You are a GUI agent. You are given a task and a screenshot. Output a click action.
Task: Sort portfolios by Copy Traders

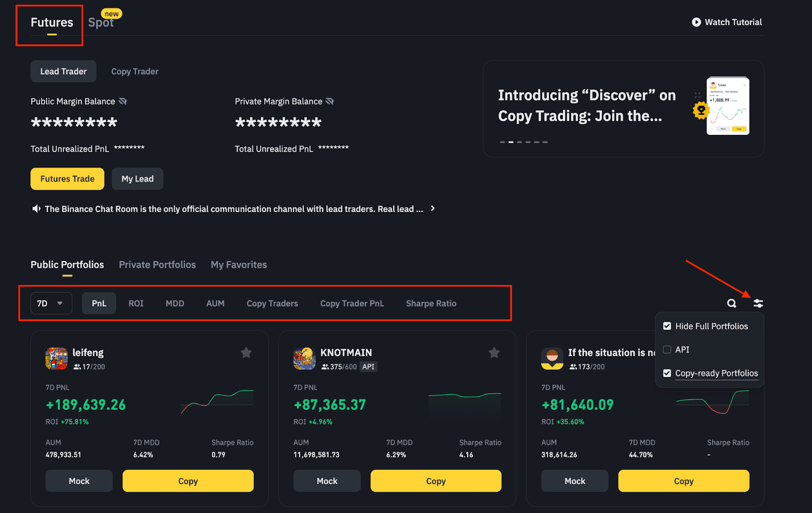pyautogui.click(x=273, y=303)
